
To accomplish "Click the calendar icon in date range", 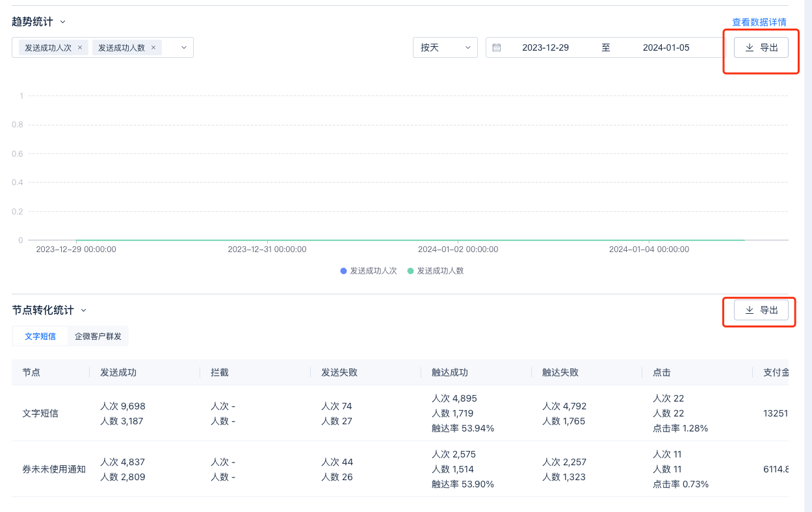I will [497, 47].
